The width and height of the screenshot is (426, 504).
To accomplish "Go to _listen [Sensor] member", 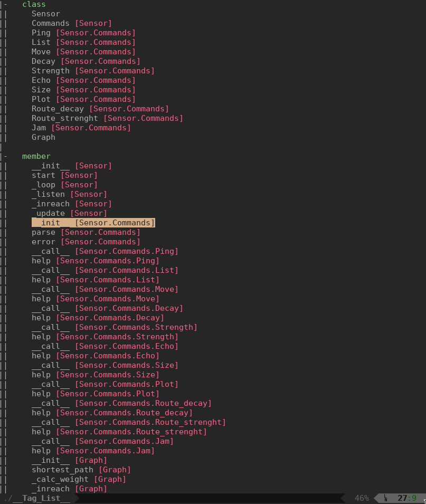I will point(69,194).
